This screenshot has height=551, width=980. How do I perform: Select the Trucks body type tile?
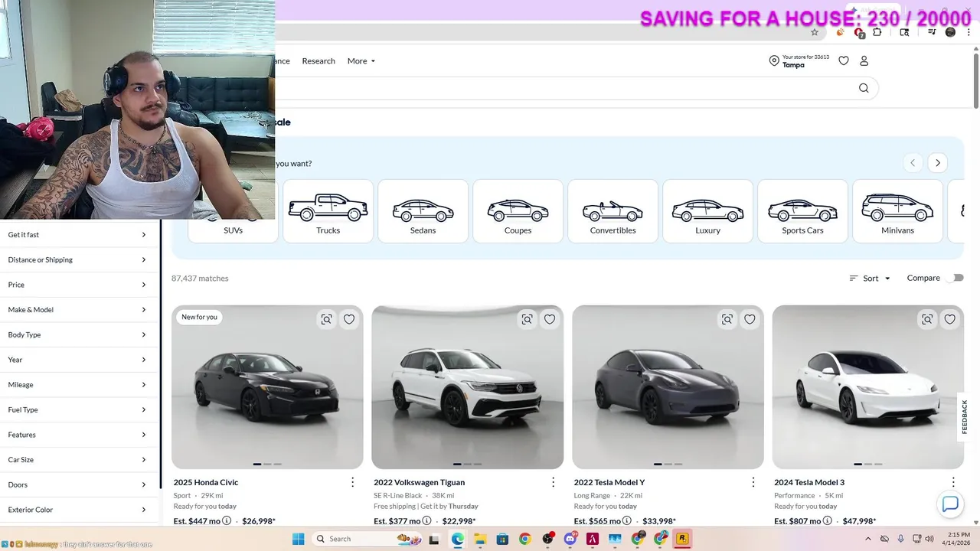click(x=328, y=211)
